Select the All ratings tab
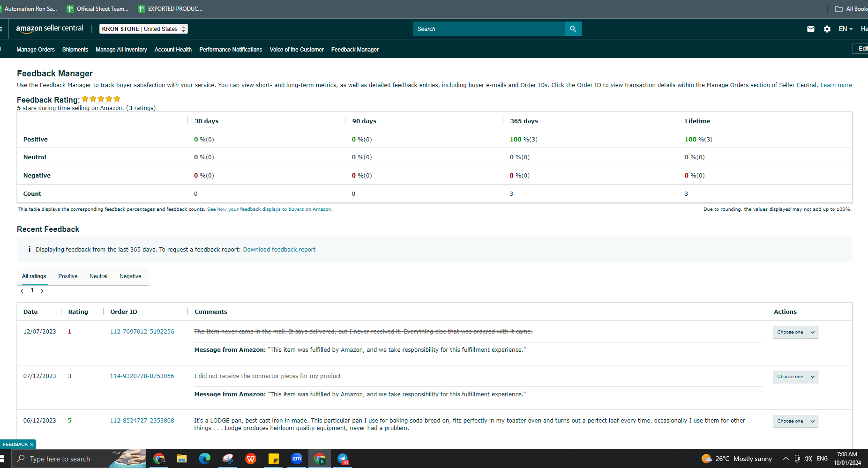868x468 pixels. point(34,276)
